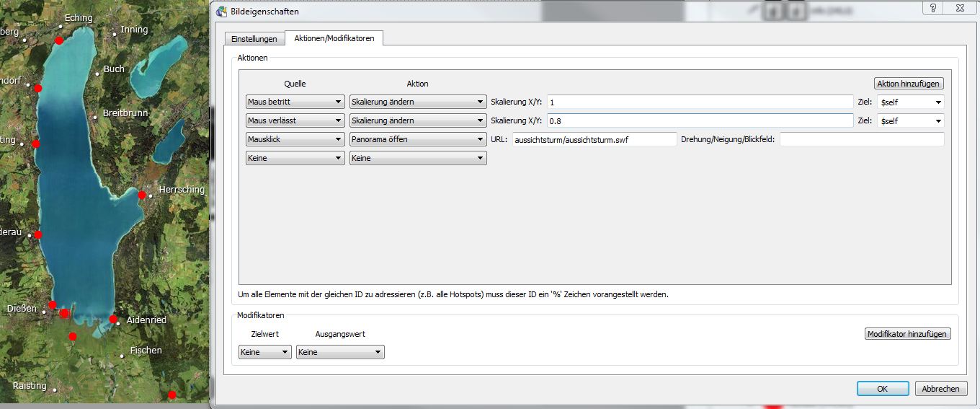Switch to the Einstellungen tab
Image resolution: width=980 pixels, height=409 pixels.
point(254,39)
